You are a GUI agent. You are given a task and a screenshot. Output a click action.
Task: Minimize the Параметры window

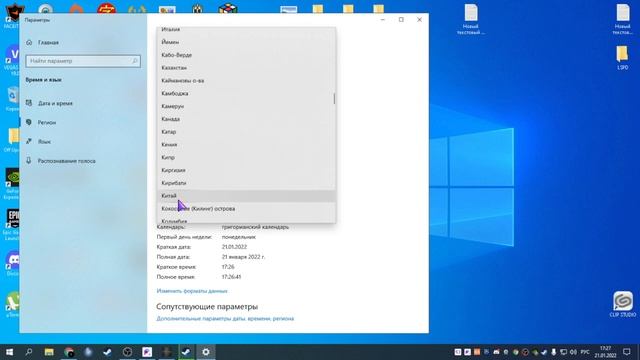pyautogui.click(x=383, y=20)
